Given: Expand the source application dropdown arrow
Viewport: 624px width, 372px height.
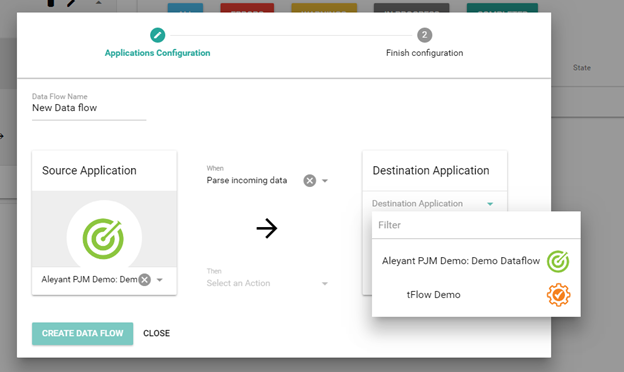Looking at the screenshot, I should click(x=160, y=280).
